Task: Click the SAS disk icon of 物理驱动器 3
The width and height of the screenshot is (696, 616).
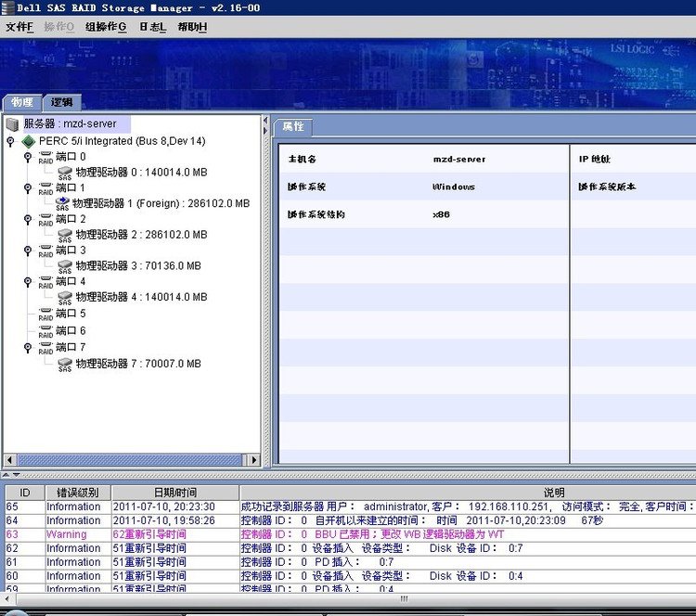Action: click(65, 267)
